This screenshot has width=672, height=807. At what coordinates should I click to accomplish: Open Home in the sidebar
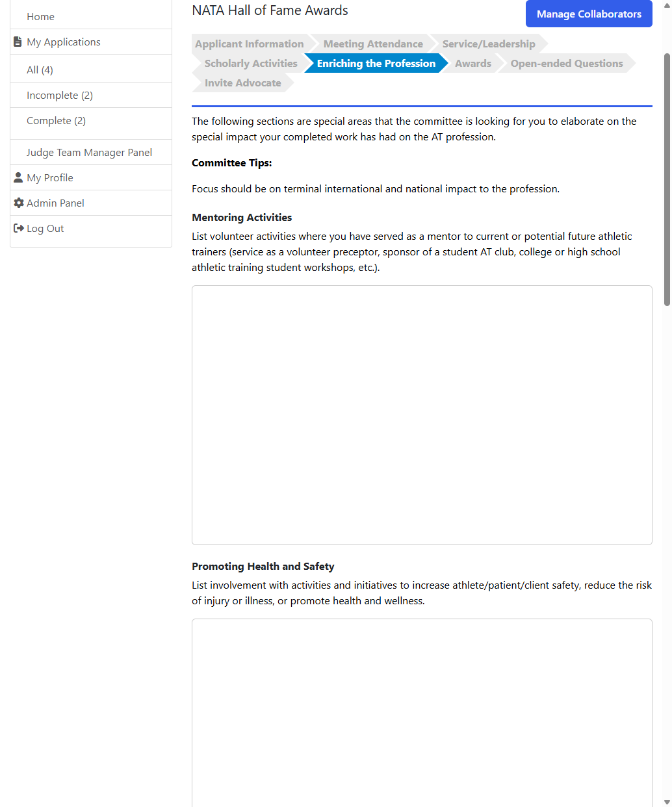[40, 16]
